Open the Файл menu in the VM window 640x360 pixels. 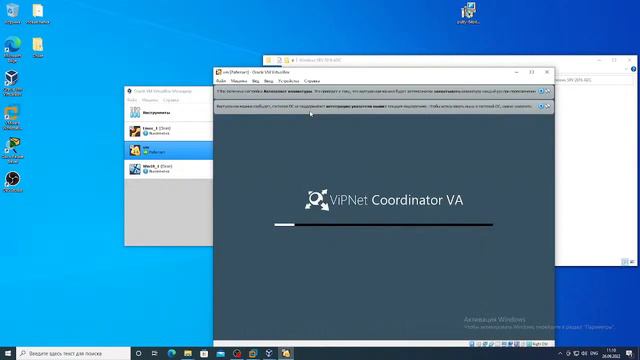(x=221, y=81)
